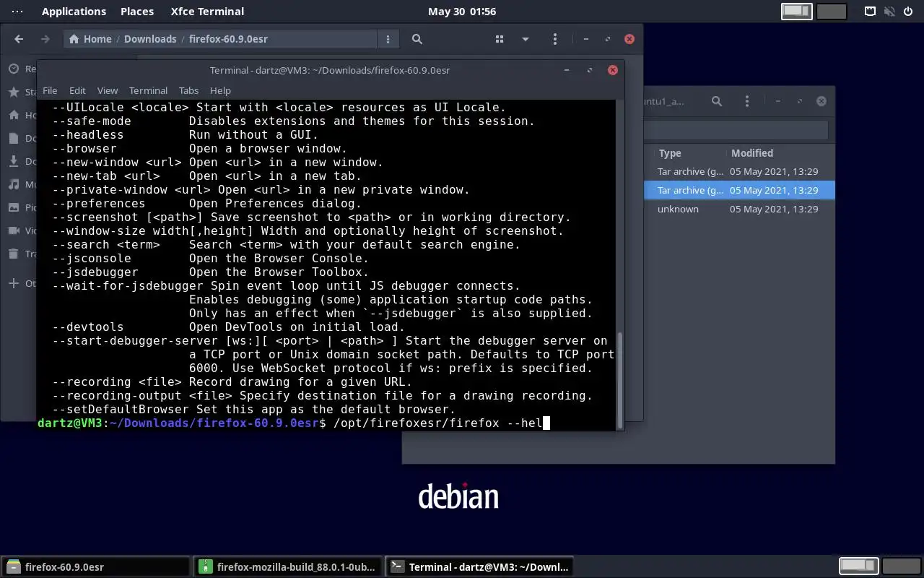Click search icon in the background archive window

(717, 101)
